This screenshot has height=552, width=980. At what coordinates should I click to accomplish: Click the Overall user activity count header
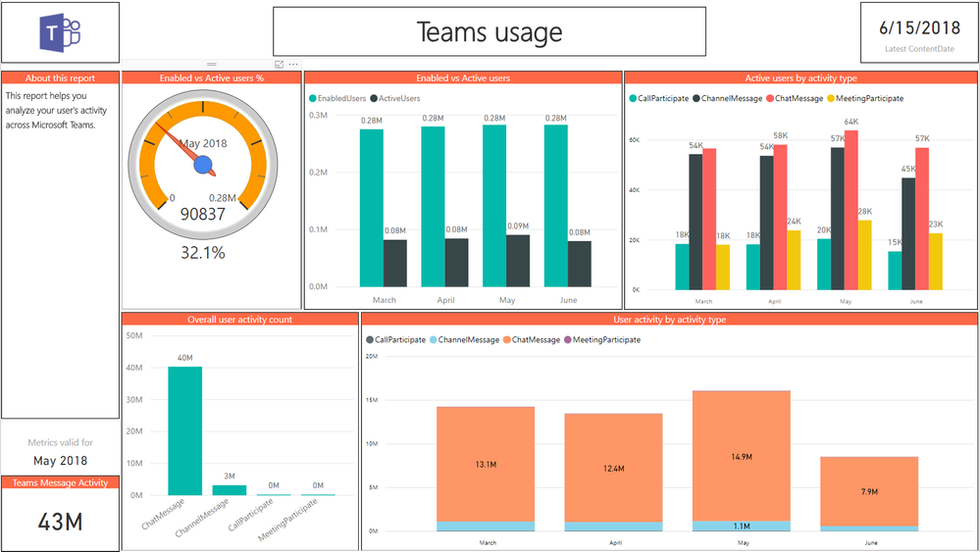240,319
